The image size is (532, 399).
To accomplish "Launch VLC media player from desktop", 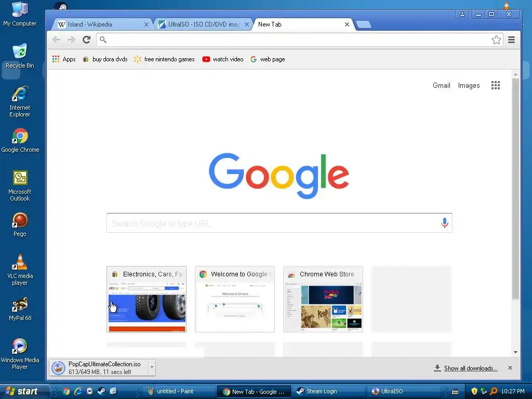I will pyautogui.click(x=20, y=270).
